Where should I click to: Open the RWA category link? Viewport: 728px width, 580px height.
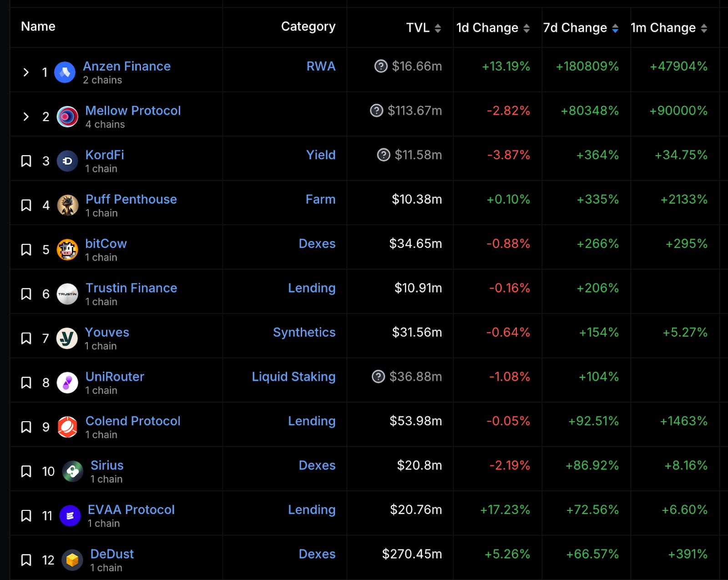point(321,66)
